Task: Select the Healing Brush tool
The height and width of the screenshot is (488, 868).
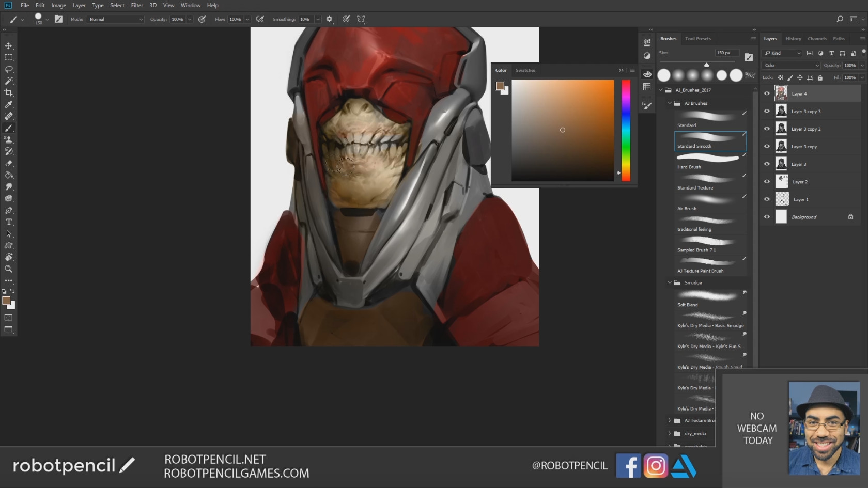Action: point(9,116)
